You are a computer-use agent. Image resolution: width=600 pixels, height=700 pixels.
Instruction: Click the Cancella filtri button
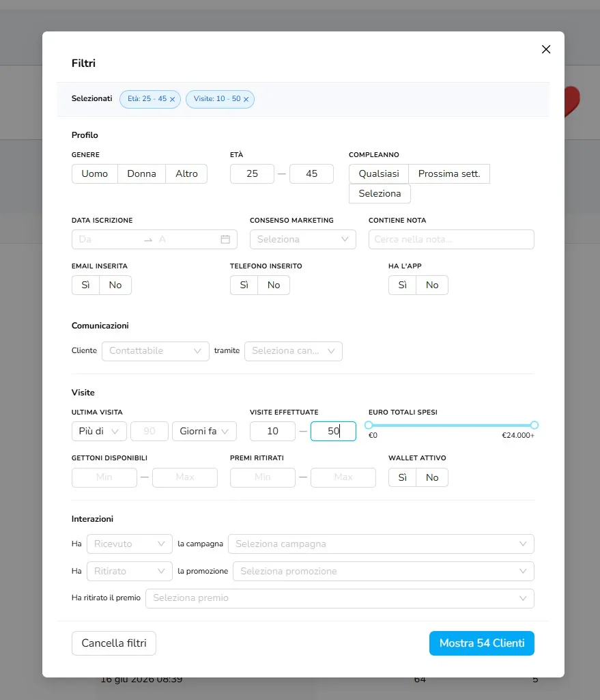[114, 643]
